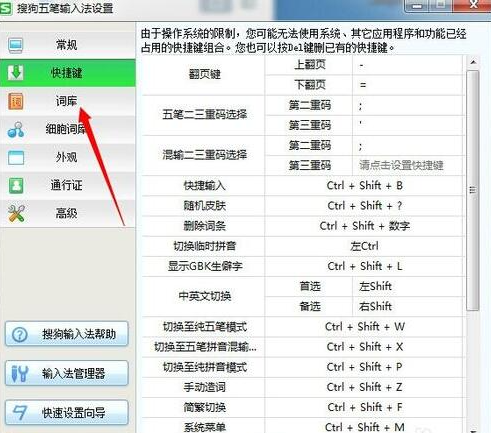The width and height of the screenshot is (491, 433).
Task: Click 切换至纯拼音模式 shortcut Ctrl + Shift + P
Action: point(364,367)
